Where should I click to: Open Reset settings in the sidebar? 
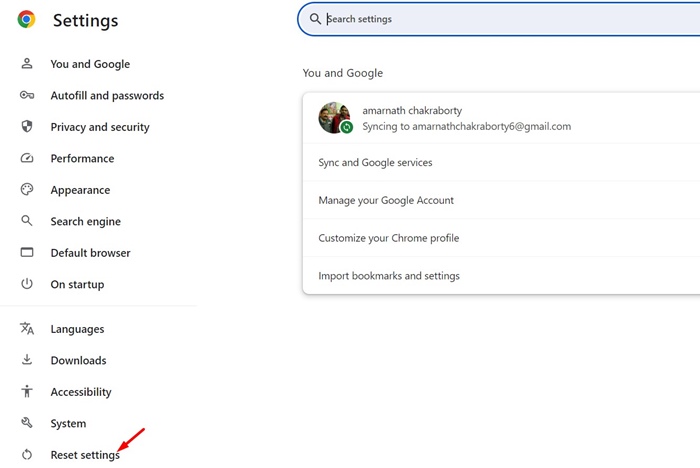(x=85, y=455)
